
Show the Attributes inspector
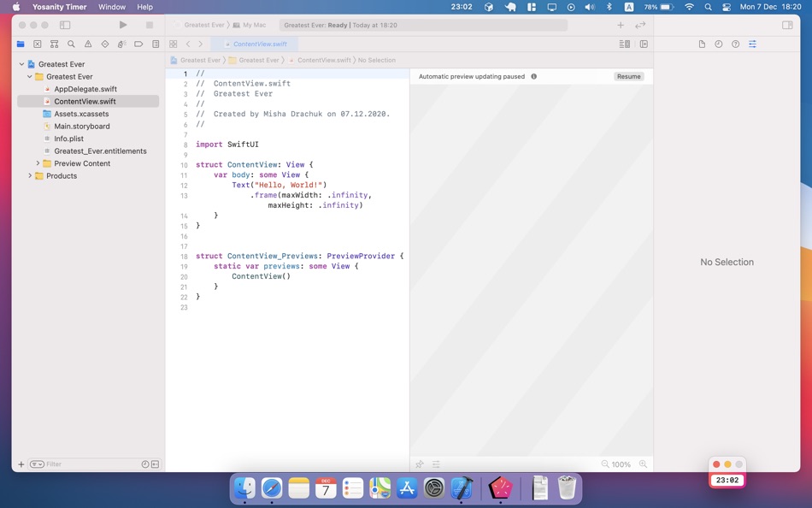[x=752, y=44]
